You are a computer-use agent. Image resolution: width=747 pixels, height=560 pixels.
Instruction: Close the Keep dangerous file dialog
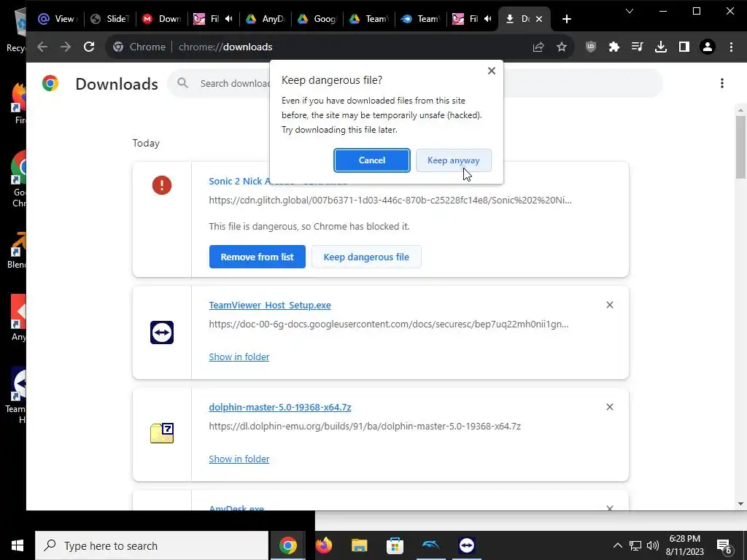coord(492,71)
